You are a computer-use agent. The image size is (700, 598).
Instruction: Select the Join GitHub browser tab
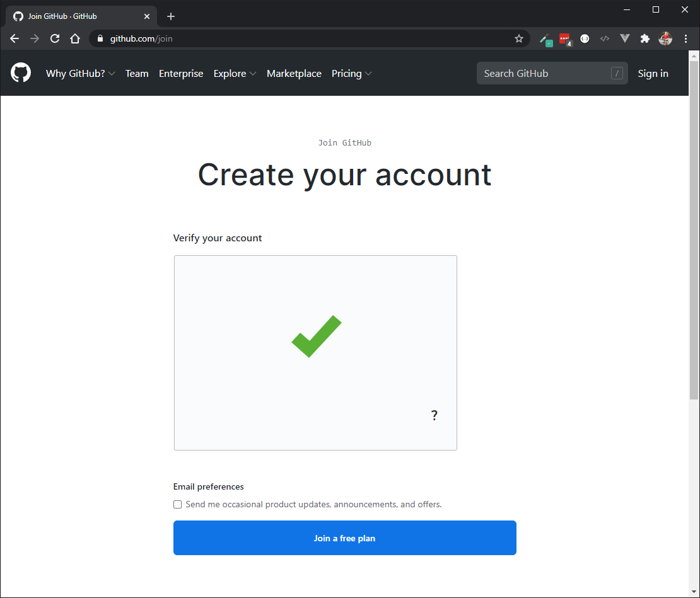coord(81,16)
